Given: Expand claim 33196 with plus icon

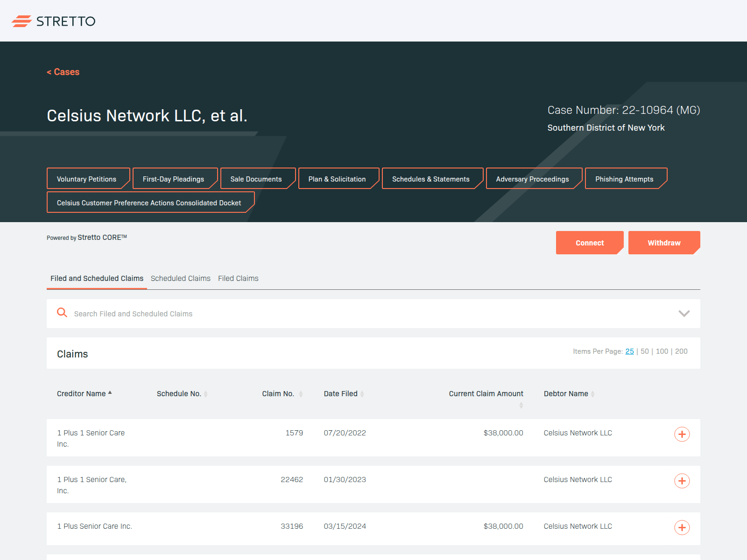Looking at the screenshot, I should coord(682,527).
